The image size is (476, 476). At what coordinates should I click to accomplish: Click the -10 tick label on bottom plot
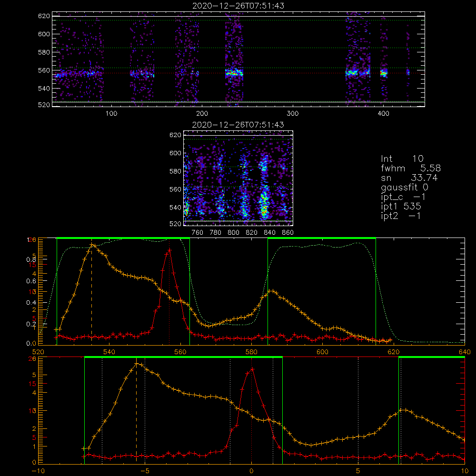click(x=38, y=471)
